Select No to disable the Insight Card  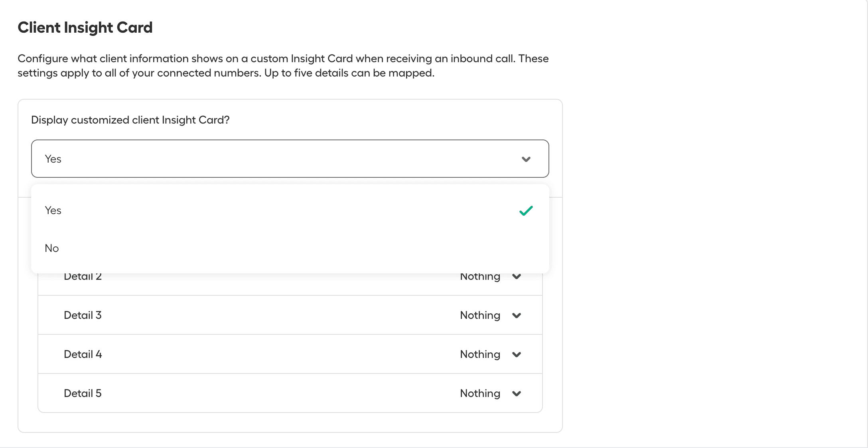pyautogui.click(x=51, y=248)
